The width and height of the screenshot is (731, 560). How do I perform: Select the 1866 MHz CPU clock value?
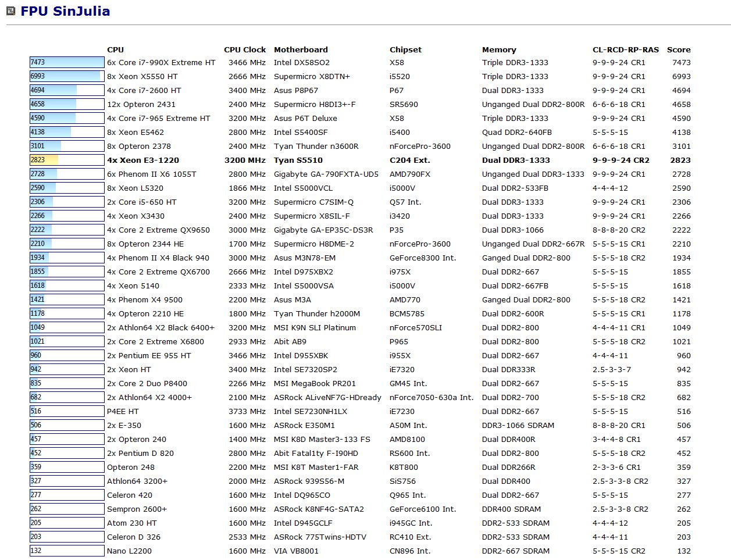point(247,188)
